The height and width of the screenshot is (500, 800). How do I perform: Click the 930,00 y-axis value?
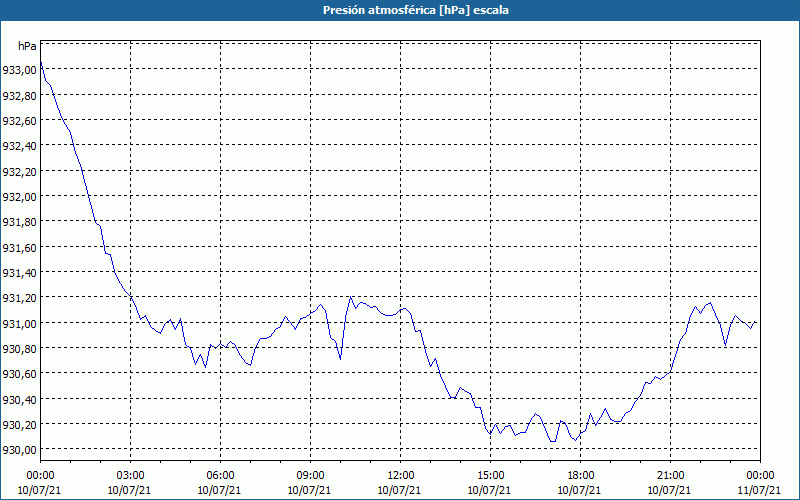coord(19,450)
